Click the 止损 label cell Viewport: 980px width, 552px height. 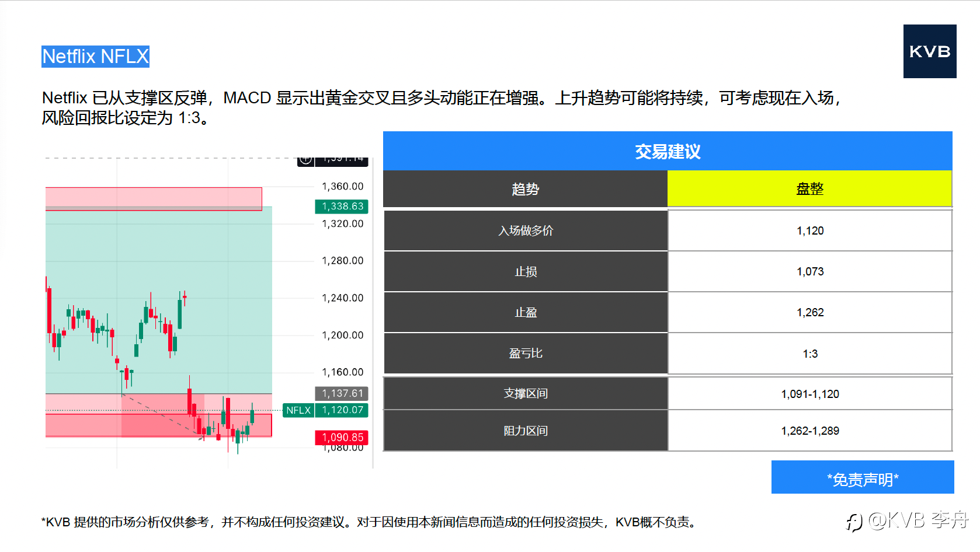(526, 272)
